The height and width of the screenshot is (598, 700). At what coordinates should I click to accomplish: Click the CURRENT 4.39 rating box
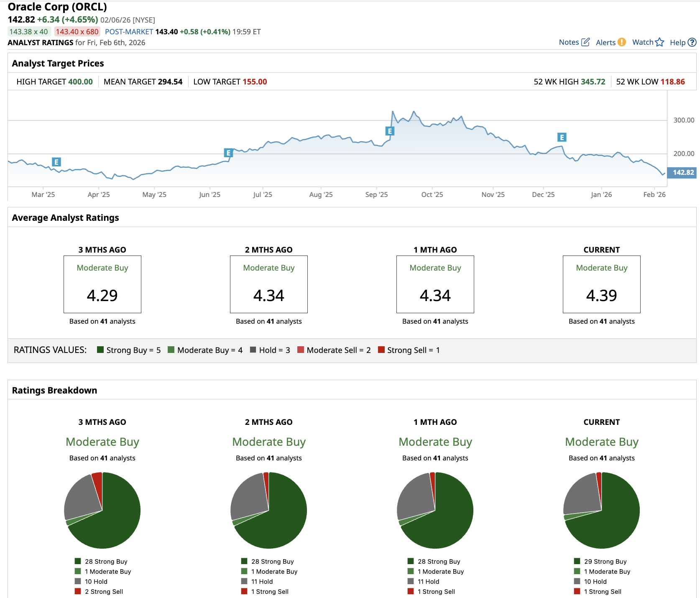pos(601,284)
